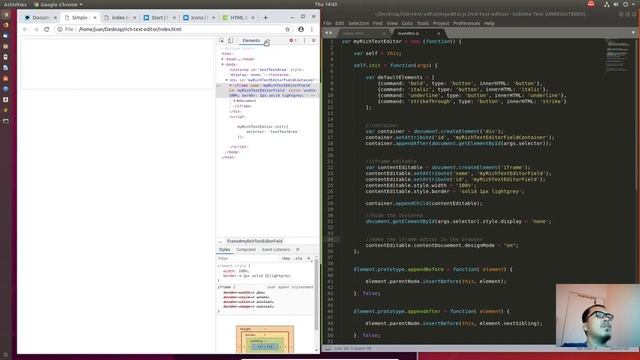Click the styles pane vertical scrollbar
Image resolution: width=640 pixels, height=360 pixels.
pyautogui.click(x=316, y=296)
